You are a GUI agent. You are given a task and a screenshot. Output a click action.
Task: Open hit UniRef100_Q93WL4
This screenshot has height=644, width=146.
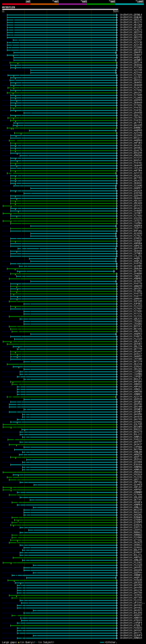[x=131, y=15]
